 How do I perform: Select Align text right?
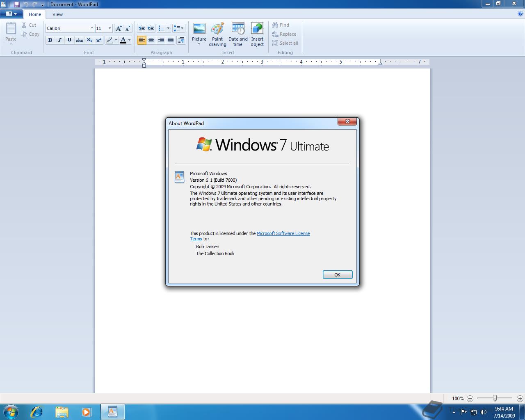pos(161,40)
